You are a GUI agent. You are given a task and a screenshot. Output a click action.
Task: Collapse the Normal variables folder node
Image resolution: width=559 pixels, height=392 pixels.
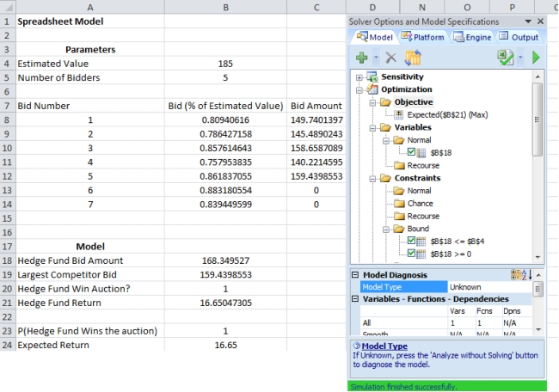[x=386, y=141]
